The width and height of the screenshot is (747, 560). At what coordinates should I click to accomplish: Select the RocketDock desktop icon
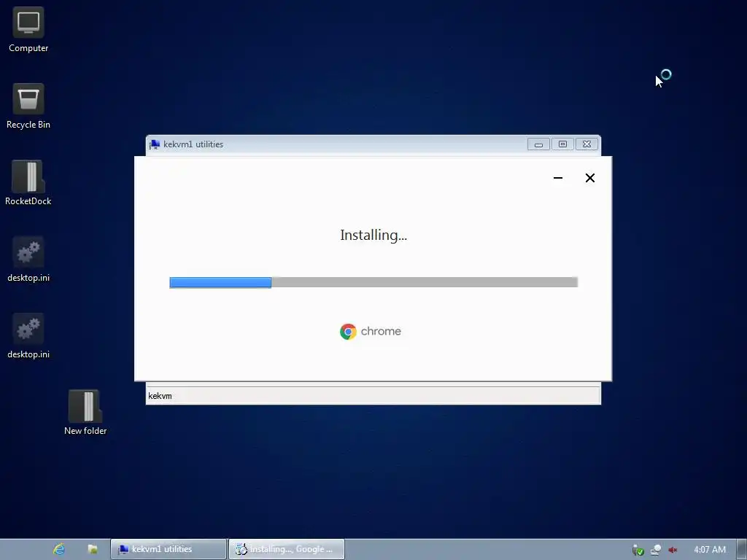(28, 183)
